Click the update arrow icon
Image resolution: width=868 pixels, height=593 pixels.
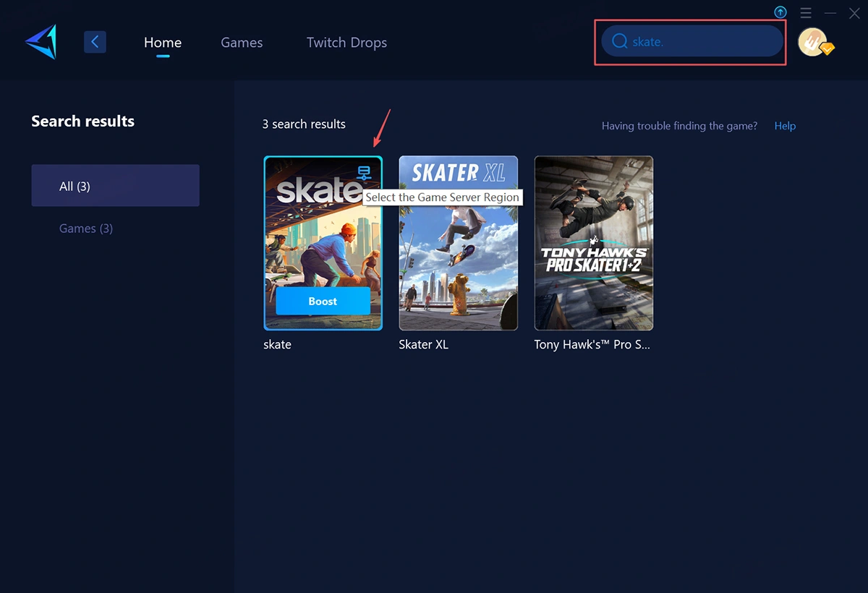(780, 12)
